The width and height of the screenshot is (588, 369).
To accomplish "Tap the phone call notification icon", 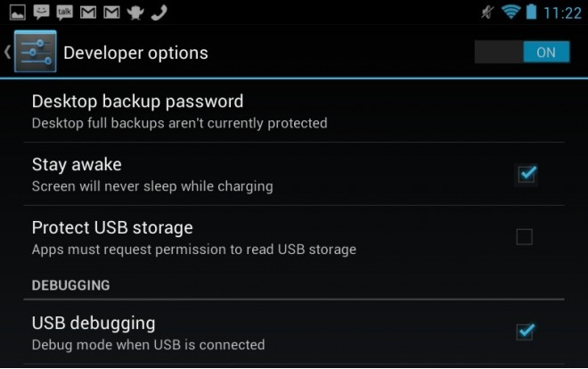I will 159,12.
